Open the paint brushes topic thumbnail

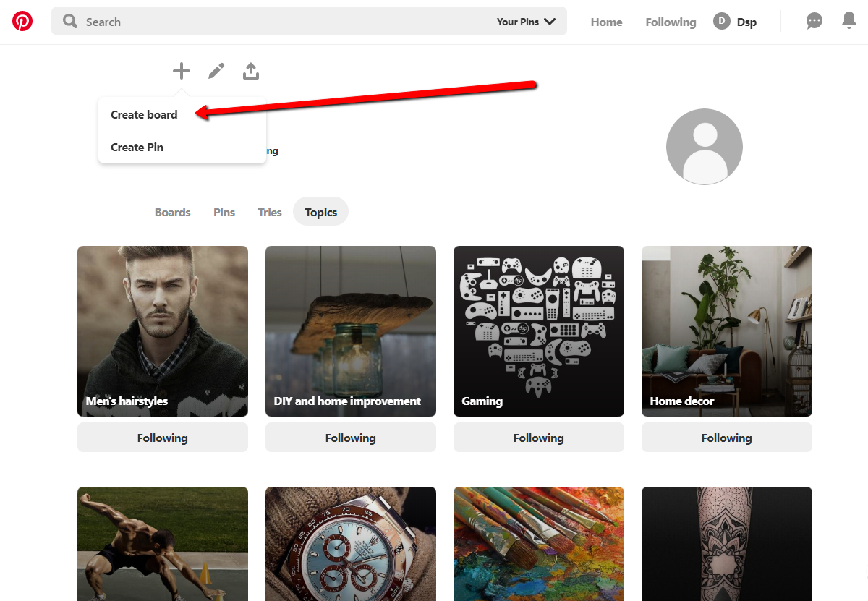coord(539,544)
